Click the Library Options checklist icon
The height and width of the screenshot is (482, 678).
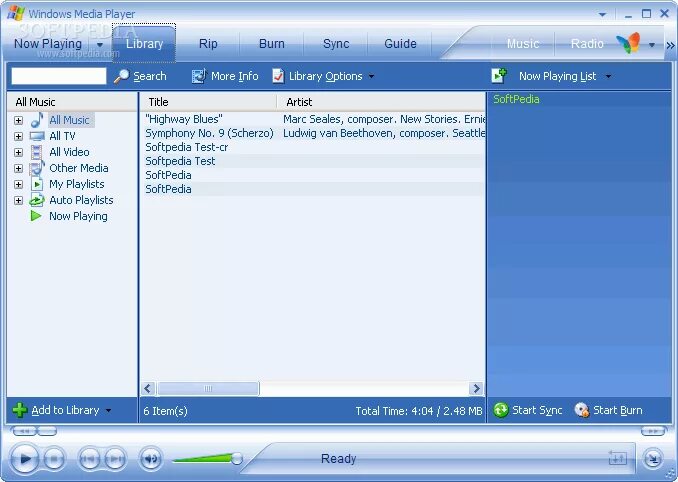278,76
